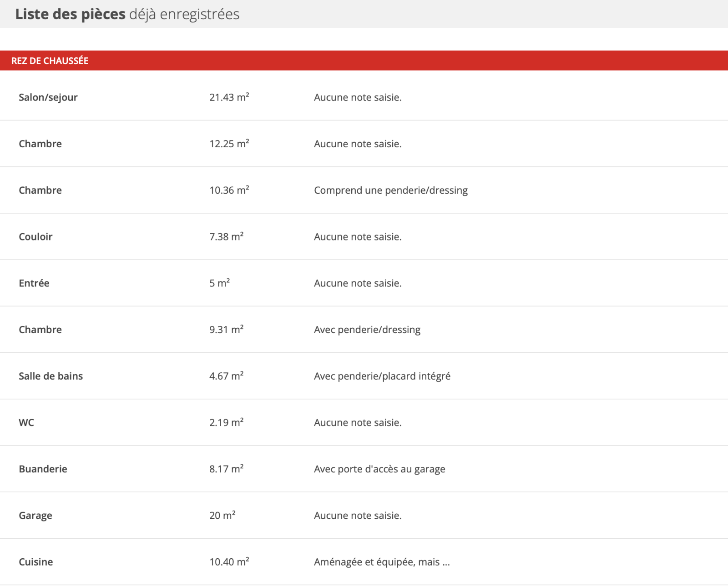
Task: Select the WC room name
Action: 26,422
